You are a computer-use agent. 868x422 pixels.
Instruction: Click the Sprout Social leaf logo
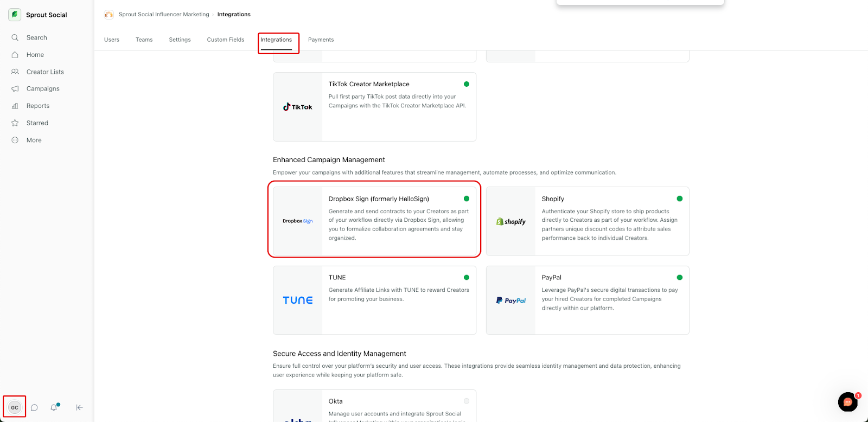tap(15, 15)
